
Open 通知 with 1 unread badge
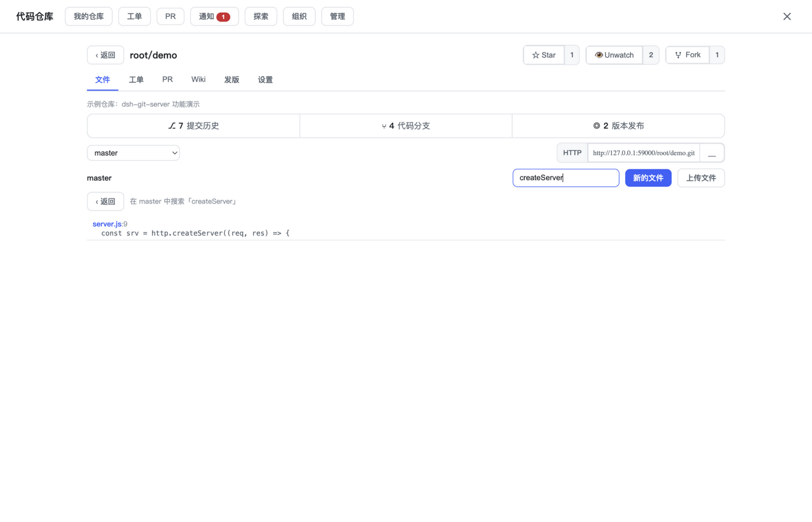pyautogui.click(x=215, y=16)
